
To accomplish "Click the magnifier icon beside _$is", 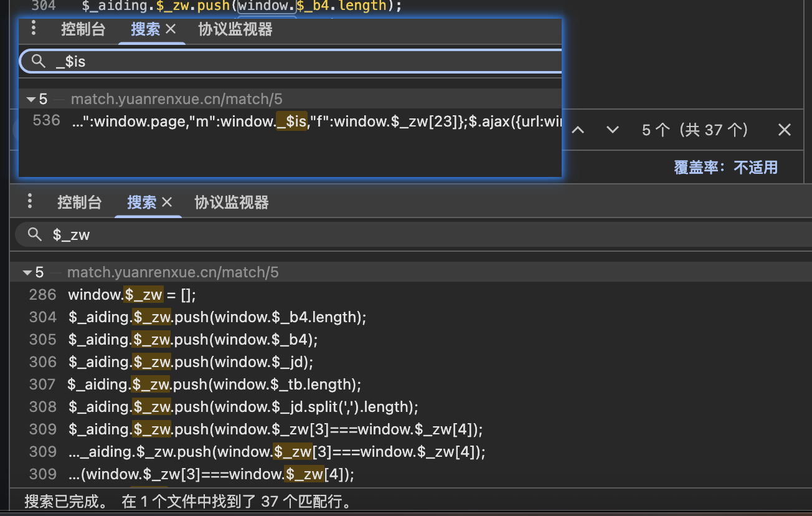I will click(39, 61).
